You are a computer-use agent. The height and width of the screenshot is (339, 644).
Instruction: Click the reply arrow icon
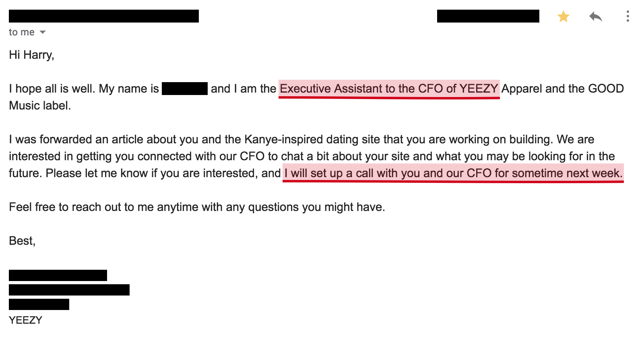point(595,17)
